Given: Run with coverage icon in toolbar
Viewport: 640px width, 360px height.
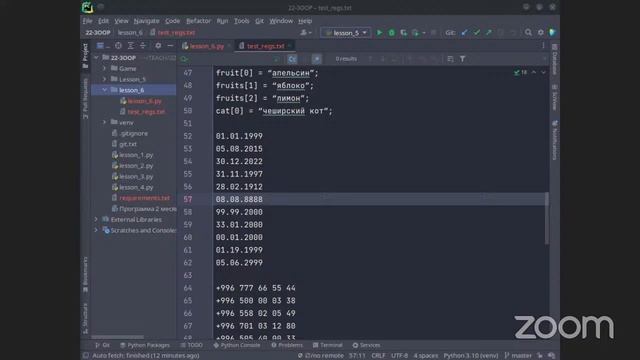Looking at the screenshot, I should 404,33.
